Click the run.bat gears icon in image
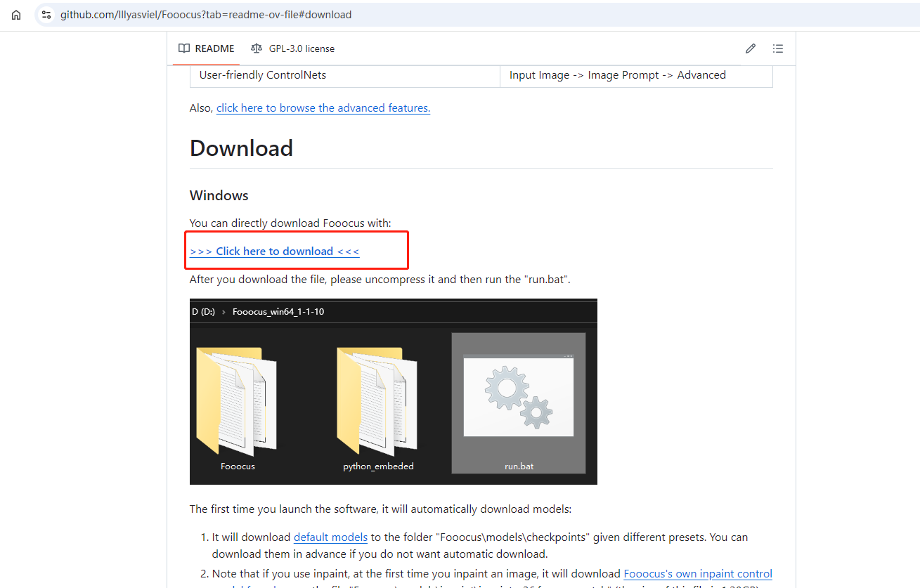Viewport: 920px width, 588px height. point(518,396)
